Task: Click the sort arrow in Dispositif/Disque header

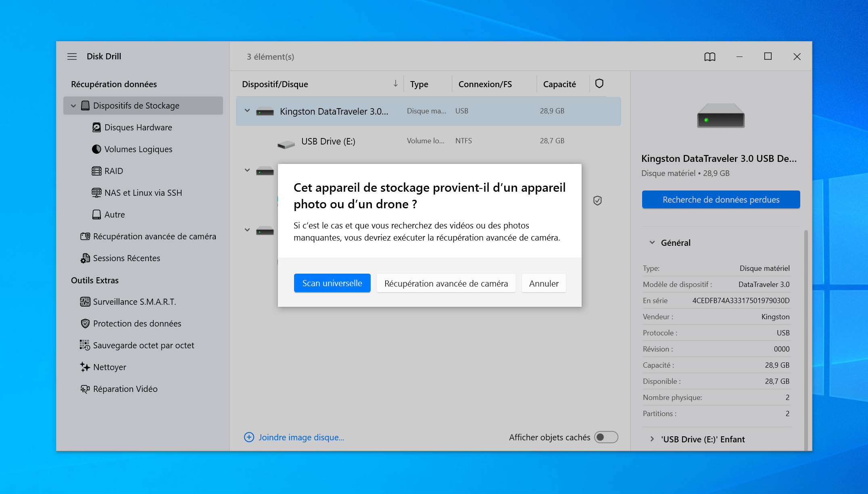Action: [x=396, y=84]
